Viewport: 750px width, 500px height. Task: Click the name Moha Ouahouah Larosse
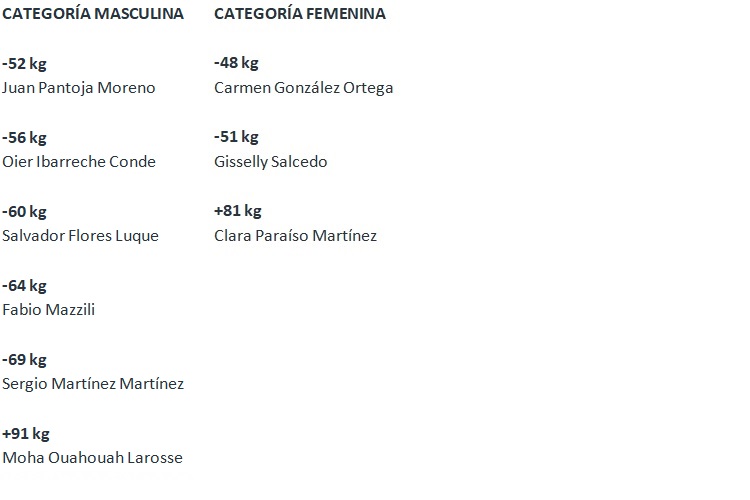[92, 458]
